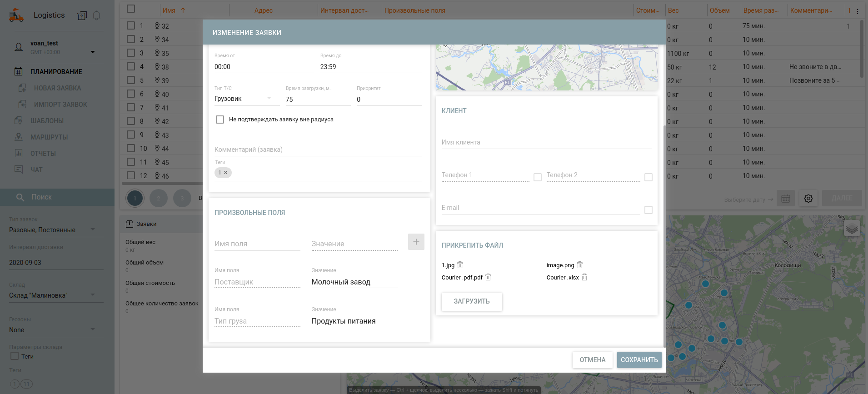
Task: Click the Загрузить upload button
Action: 472,301
